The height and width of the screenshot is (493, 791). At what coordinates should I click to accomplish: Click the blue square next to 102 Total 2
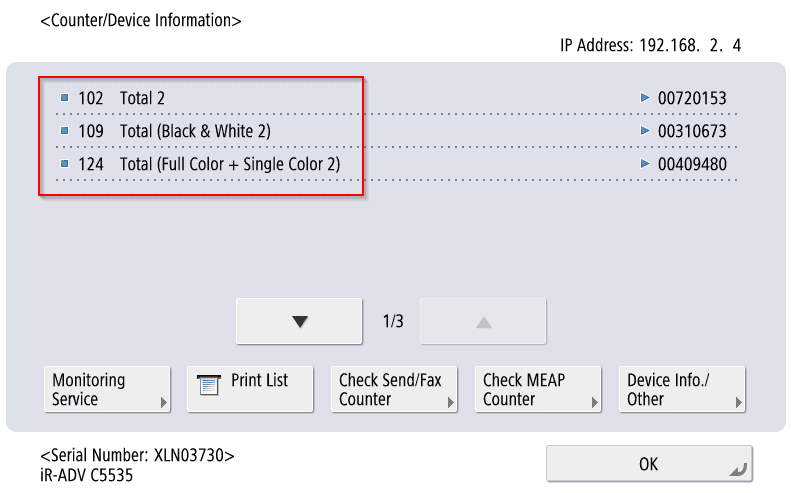click(65, 98)
